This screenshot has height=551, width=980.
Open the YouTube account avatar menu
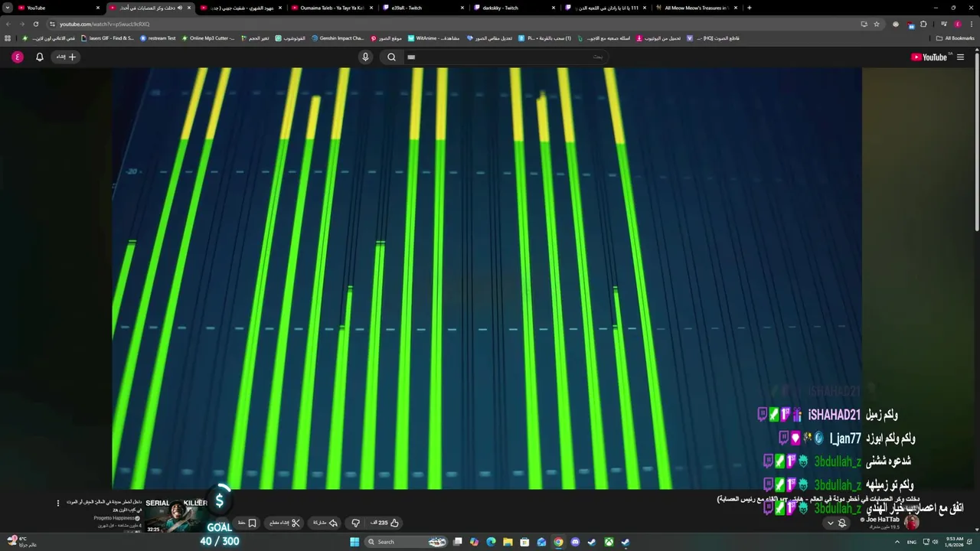point(18,57)
